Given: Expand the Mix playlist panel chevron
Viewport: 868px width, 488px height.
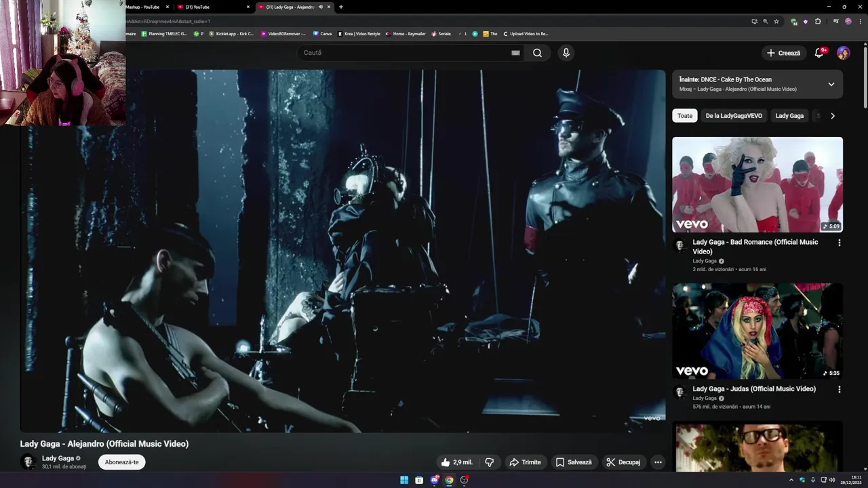Looking at the screenshot, I should click(x=831, y=84).
